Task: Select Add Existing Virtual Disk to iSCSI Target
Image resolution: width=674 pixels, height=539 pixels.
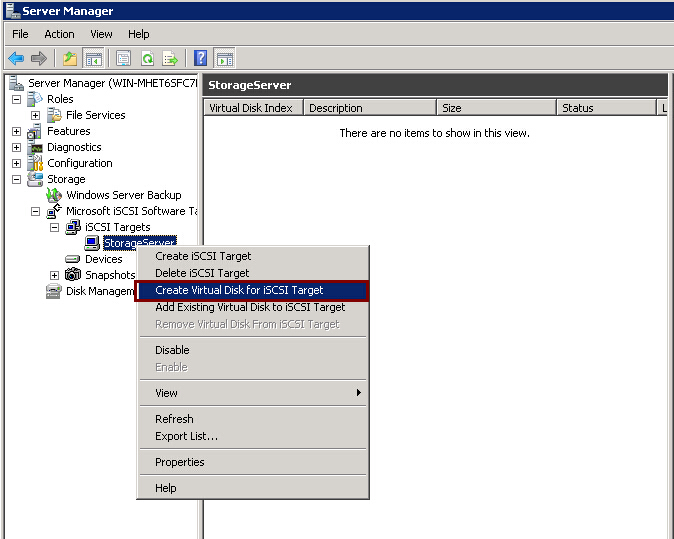Action: click(x=250, y=307)
